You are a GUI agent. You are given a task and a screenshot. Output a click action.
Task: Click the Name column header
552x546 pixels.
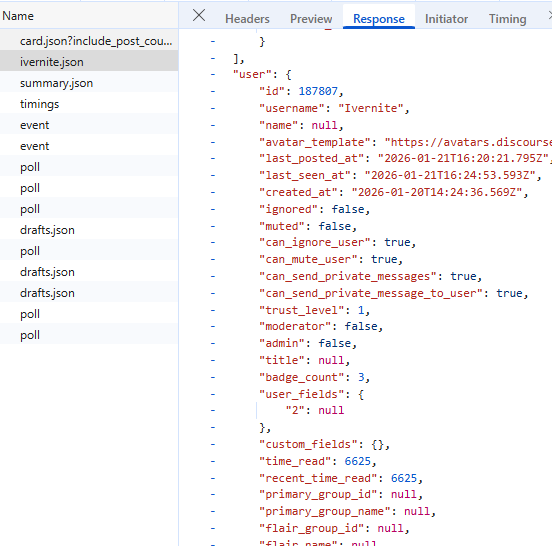coord(89,16)
